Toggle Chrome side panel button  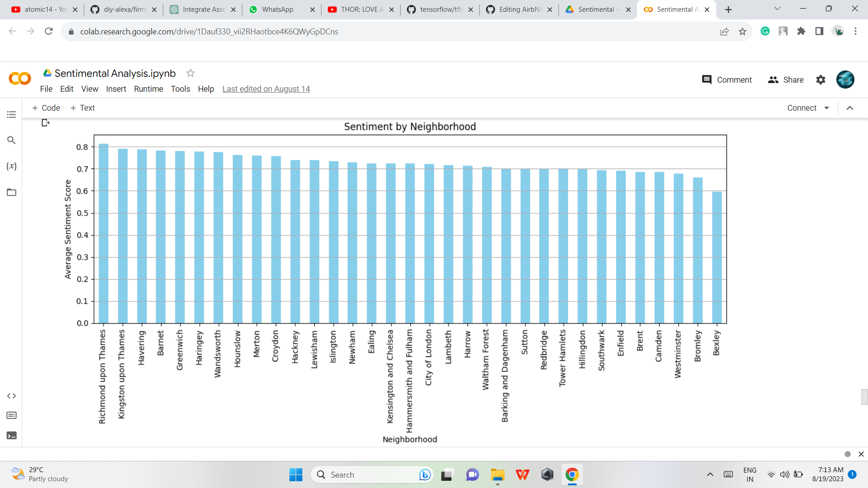pos(819,31)
